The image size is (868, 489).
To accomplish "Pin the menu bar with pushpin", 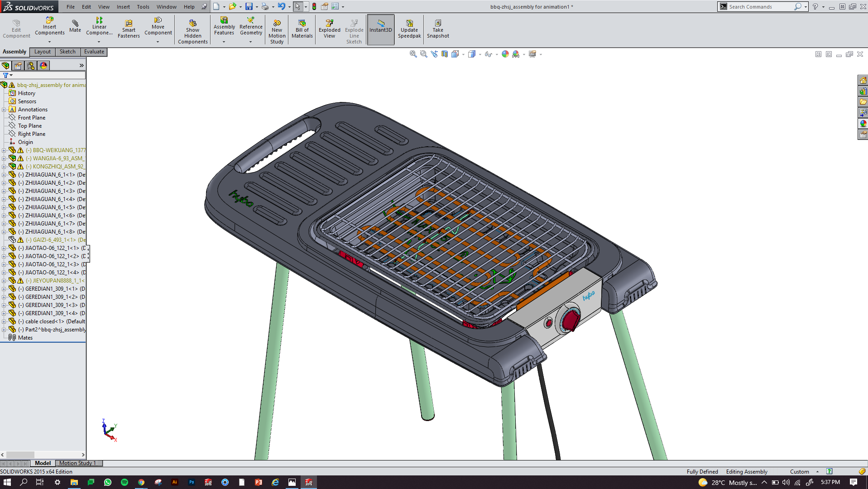I will pos(204,7).
